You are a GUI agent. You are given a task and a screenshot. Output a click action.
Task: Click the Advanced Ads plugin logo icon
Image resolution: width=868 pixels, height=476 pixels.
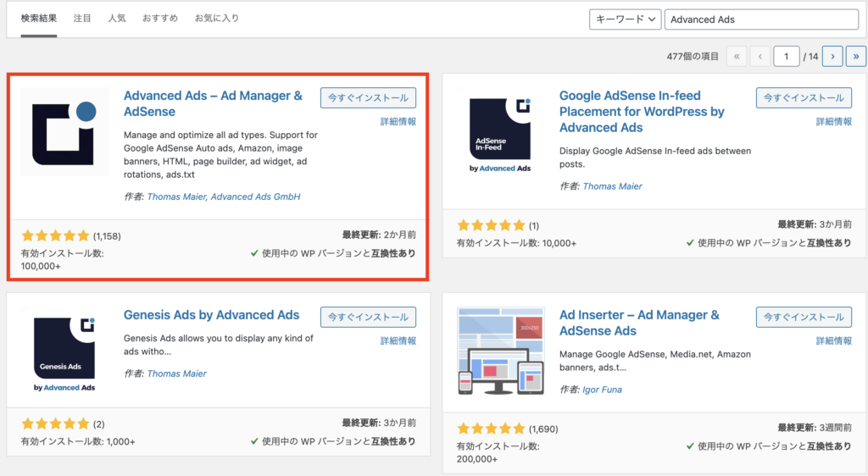point(65,132)
